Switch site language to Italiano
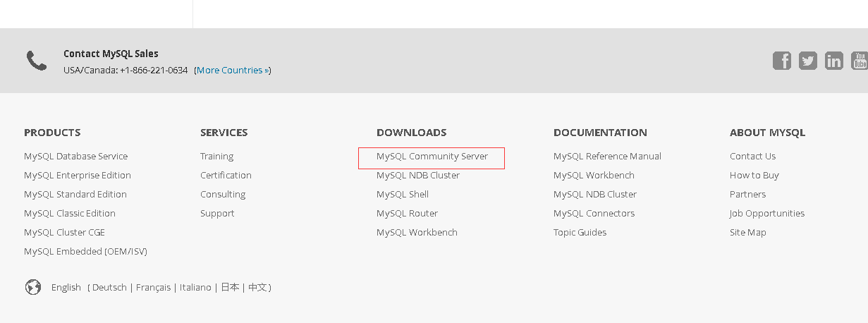 click(195, 288)
